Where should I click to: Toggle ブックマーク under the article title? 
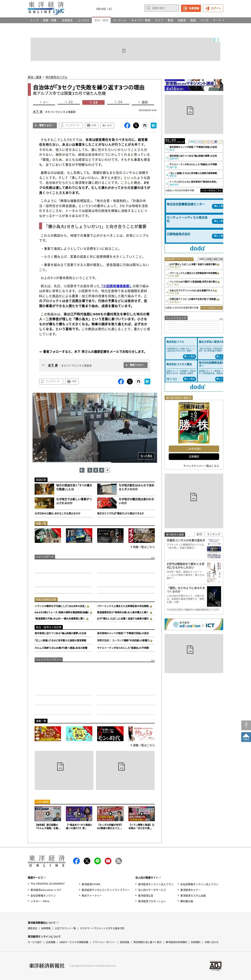pyautogui.click(x=70, y=125)
